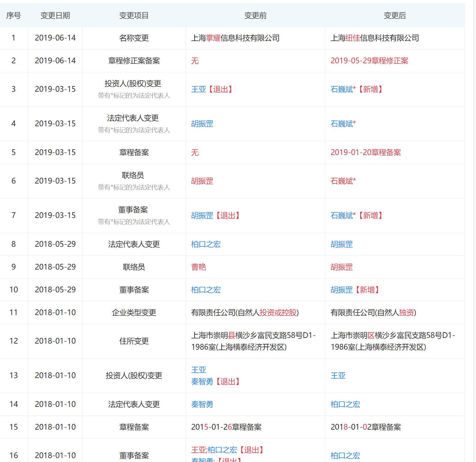Select 上海纽佳信息科技有限公司 cell
Screen dimensions: 476x462
click(x=375, y=38)
